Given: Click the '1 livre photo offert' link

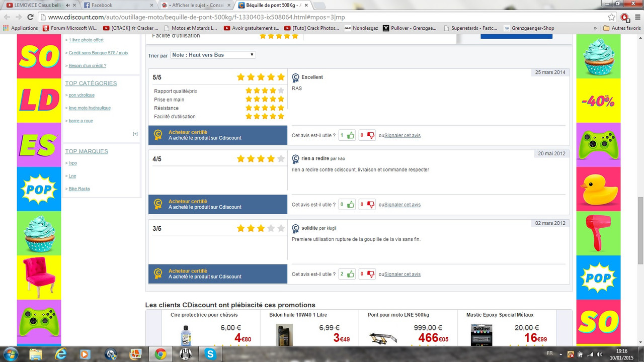Looking at the screenshot, I should point(86,40).
